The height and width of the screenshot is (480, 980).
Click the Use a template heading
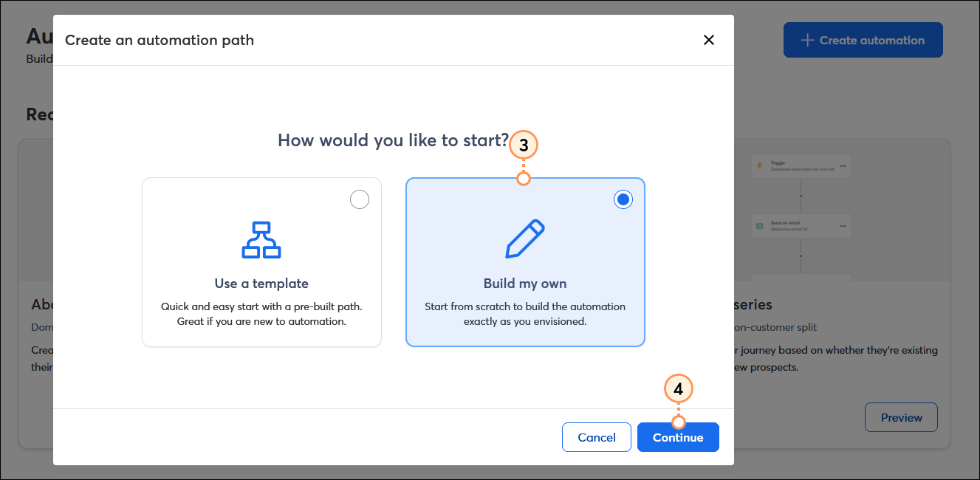click(x=261, y=284)
